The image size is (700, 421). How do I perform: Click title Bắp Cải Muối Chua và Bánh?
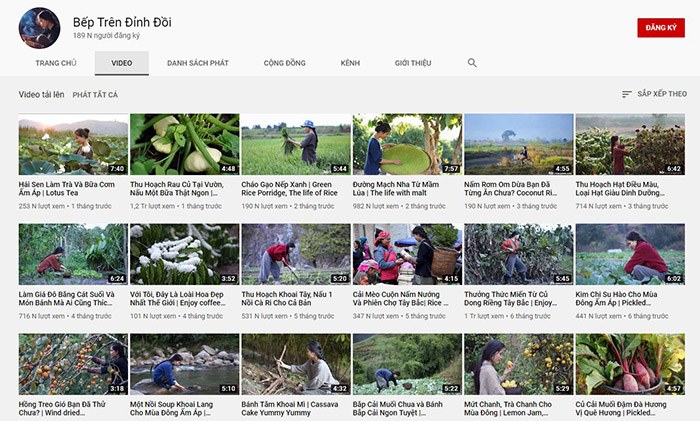[x=397, y=408]
